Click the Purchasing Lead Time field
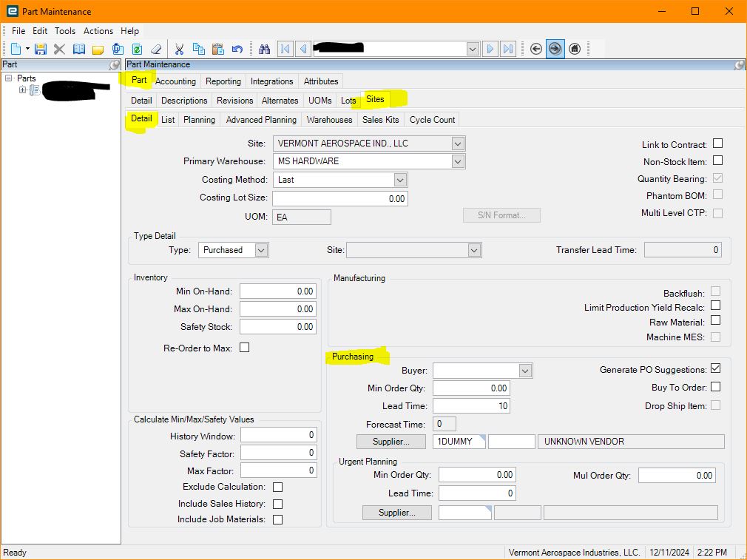The height and width of the screenshot is (560, 747). [471, 406]
